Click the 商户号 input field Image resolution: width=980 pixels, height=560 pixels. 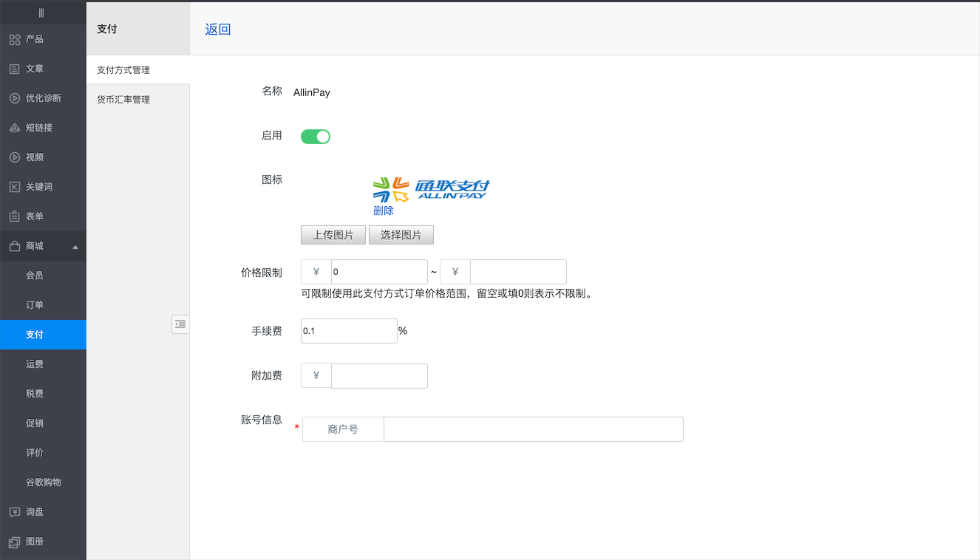tap(533, 429)
